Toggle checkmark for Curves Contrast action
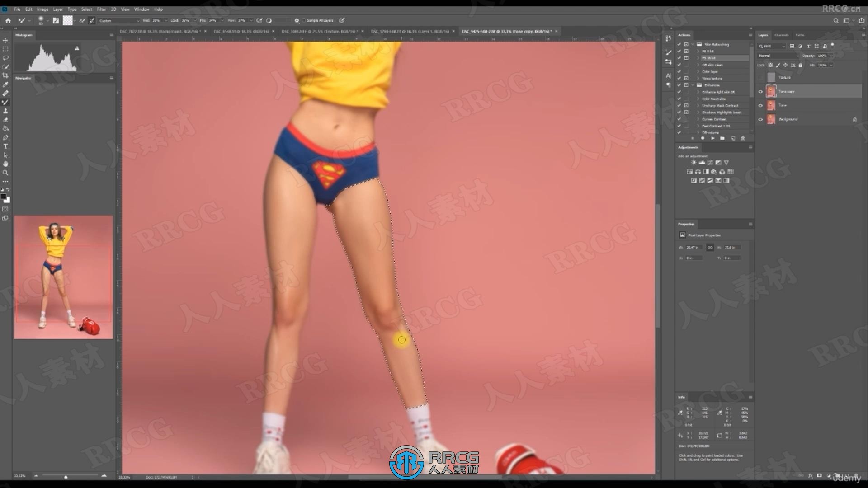Screen dimensions: 868x488 (x=679, y=119)
